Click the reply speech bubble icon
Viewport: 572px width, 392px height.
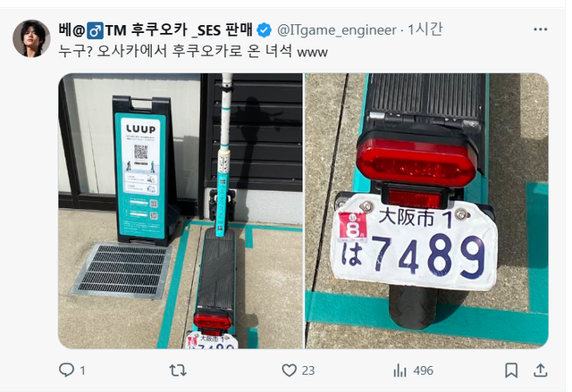(x=66, y=371)
